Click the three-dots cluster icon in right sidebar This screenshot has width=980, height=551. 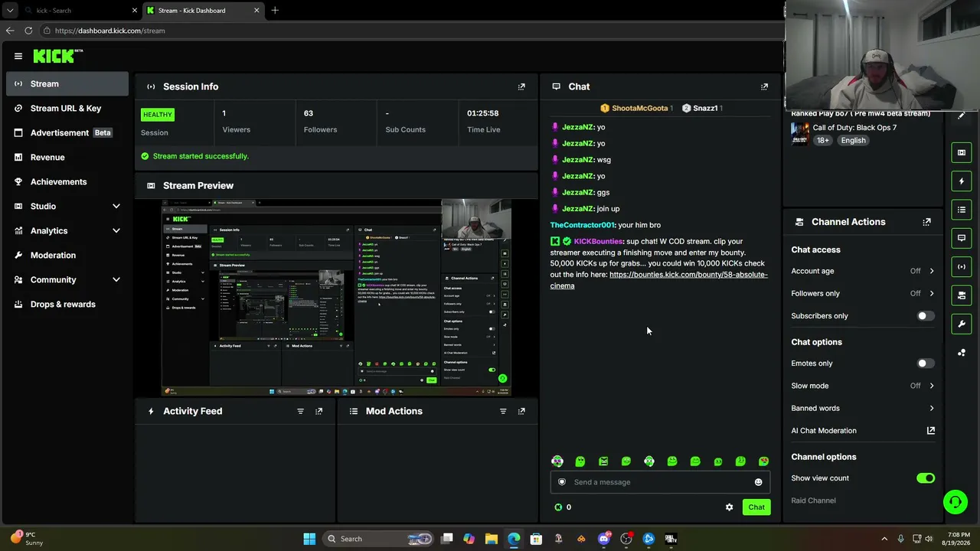[x=962, y=353]
